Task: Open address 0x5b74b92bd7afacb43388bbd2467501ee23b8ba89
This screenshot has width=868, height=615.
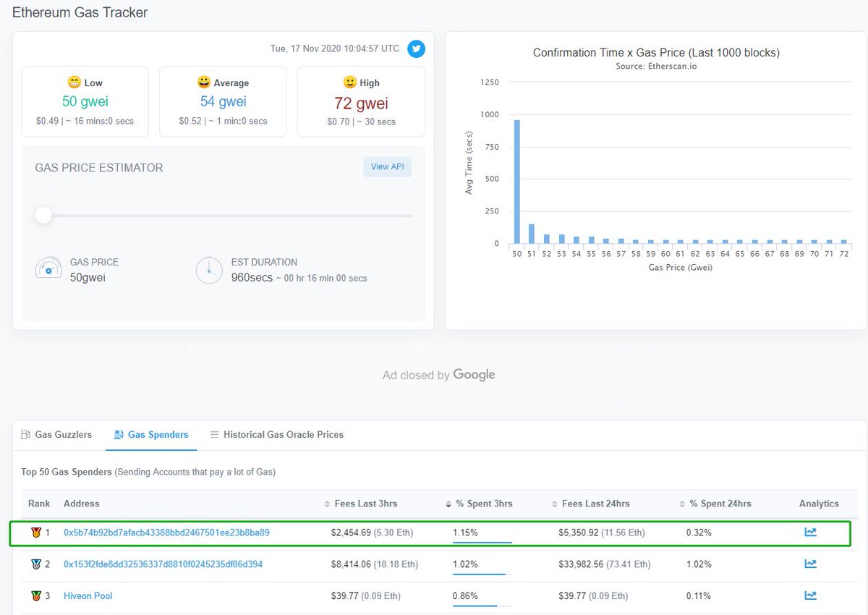Action: 166,533
